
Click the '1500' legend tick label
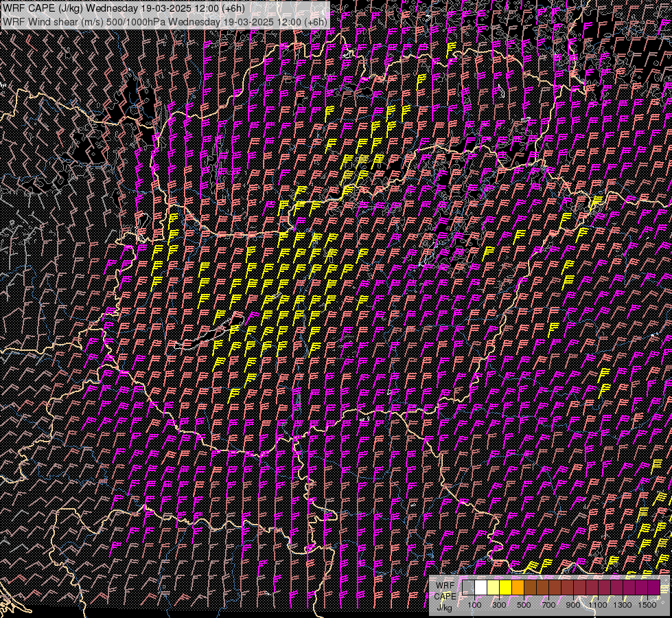pyautogui.click(x=647, y=605)
